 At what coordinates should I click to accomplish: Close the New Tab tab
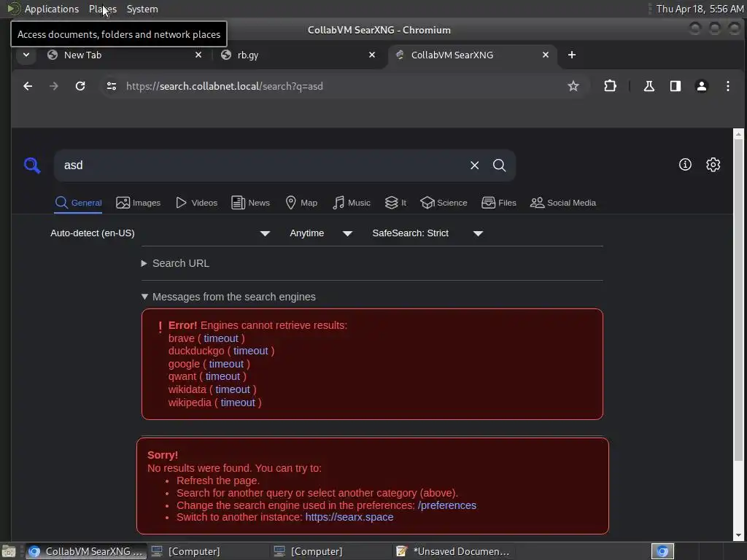point(198,55)
